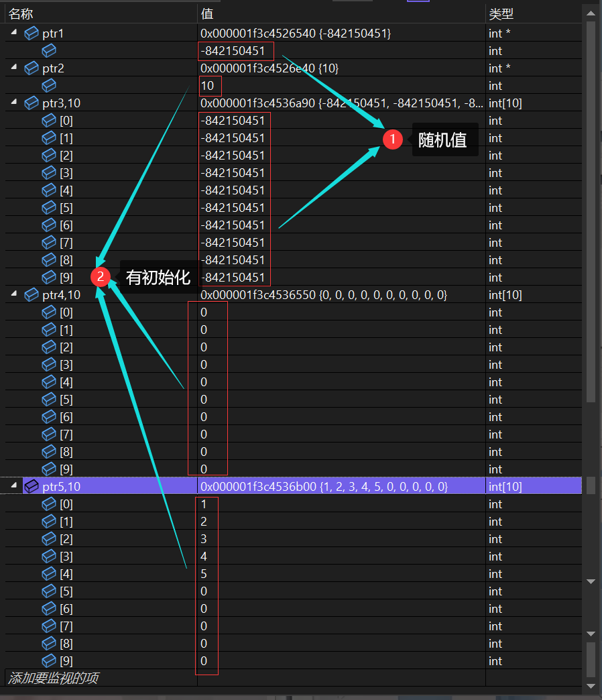Image resolution: width=602 pixels, height=700 pixels.
Task: Click the scroll-down arrow at the bottom right
Action: pos(591,686)
